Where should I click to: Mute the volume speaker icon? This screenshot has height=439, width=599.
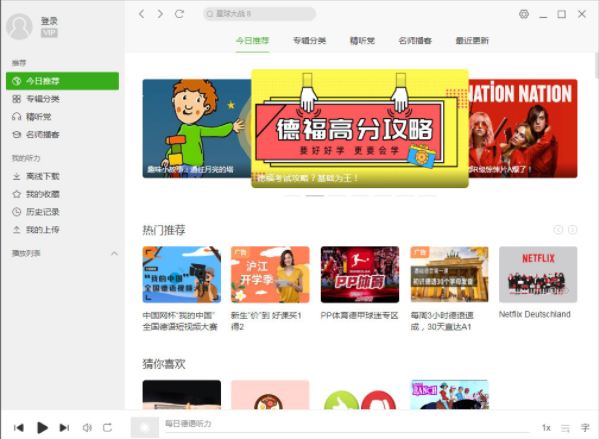point(87,428)
